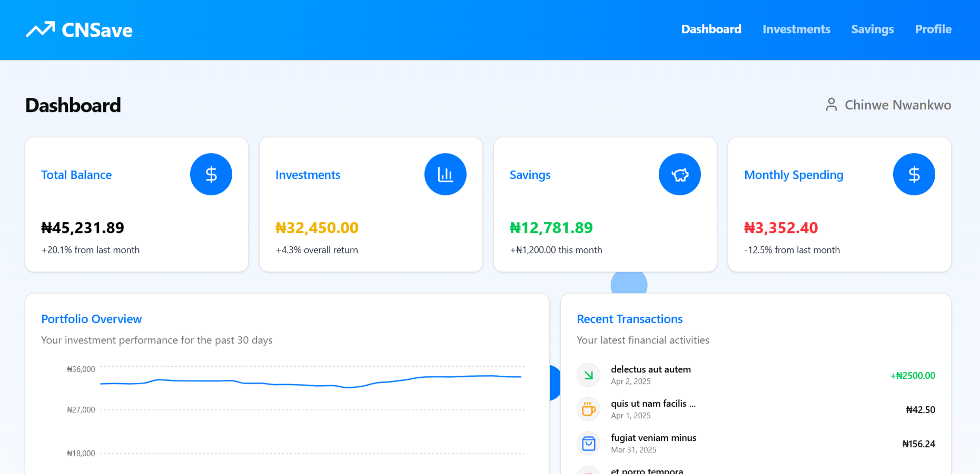
Task: Click the CNSave brand name link
Action: click(x=97, y=30)
